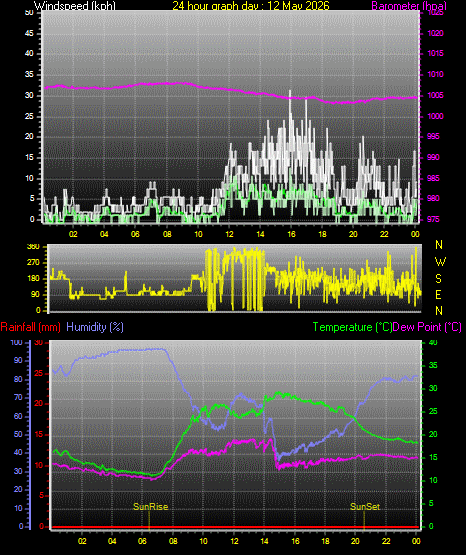Click the '1020' barometer scale value
This screenshot has height=555, width=466.
(x=435, y=33)
